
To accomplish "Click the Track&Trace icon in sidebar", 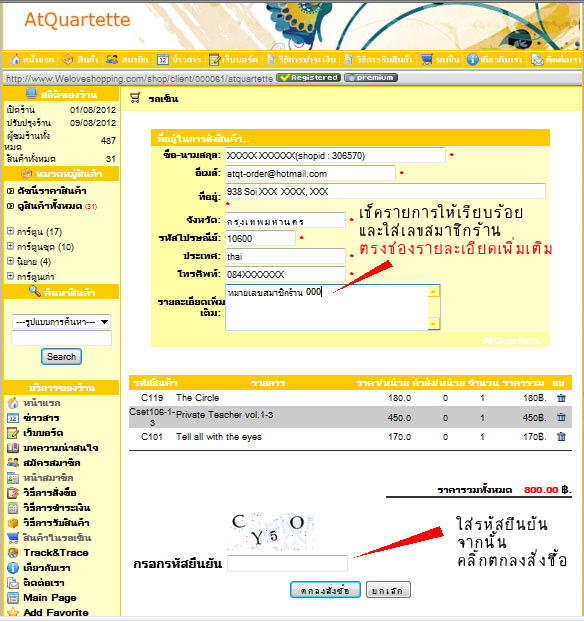I will [x=13, y=553].
